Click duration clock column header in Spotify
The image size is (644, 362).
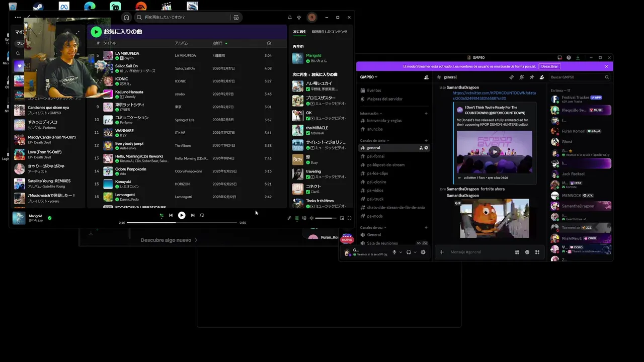tap(269, 43)
